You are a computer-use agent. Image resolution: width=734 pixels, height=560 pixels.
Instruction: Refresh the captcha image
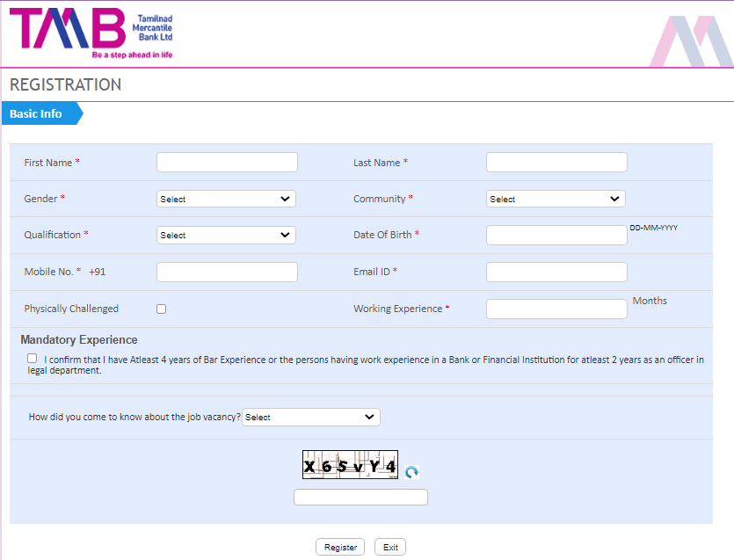pos(411,473)
